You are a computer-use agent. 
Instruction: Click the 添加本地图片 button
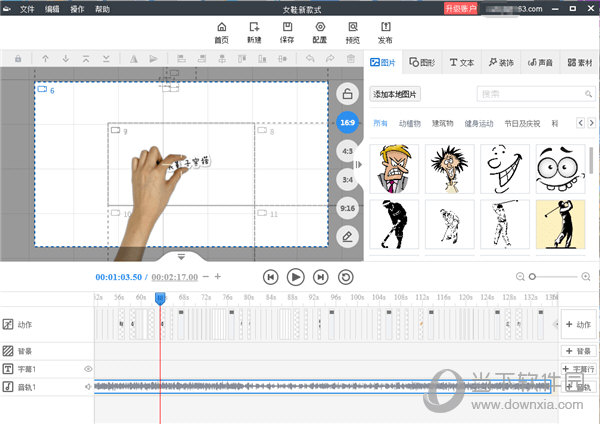(396, 94)
